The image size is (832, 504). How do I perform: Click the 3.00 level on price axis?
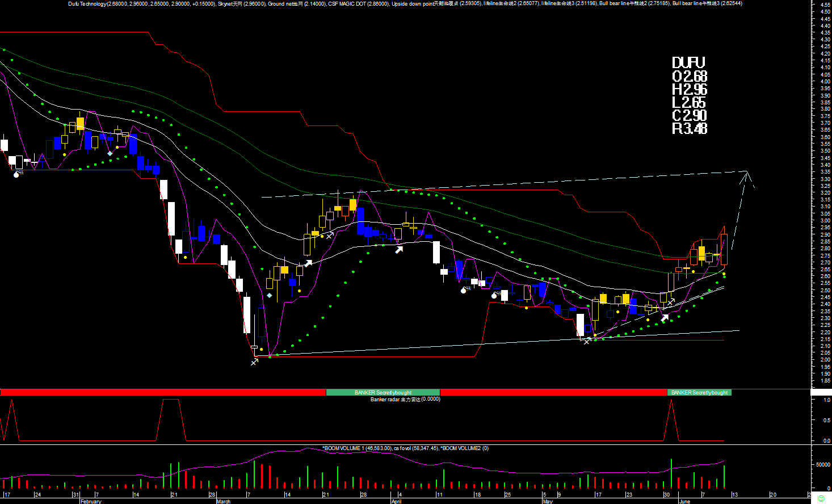pyautogui.click(x=825, y=221)
